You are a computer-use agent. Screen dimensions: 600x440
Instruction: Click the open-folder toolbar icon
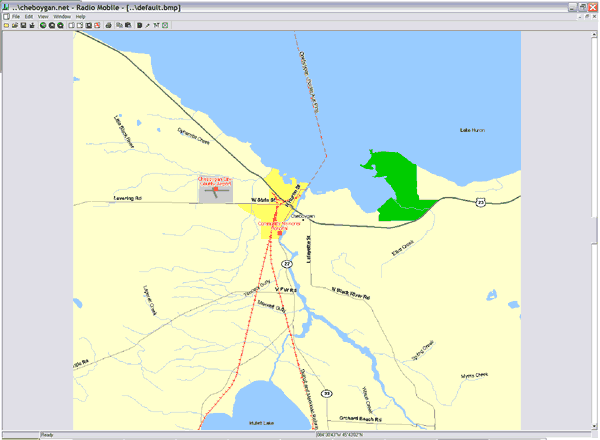[14, 25]
